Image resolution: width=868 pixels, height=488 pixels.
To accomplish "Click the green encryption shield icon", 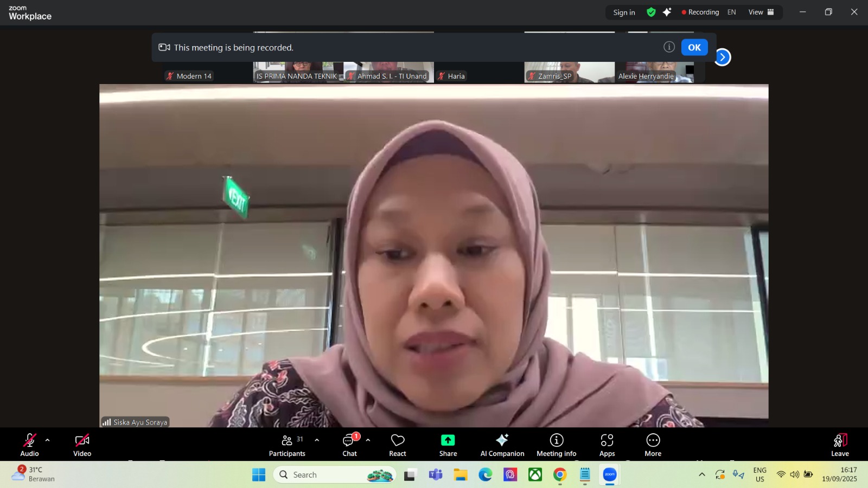I will 651,12.
